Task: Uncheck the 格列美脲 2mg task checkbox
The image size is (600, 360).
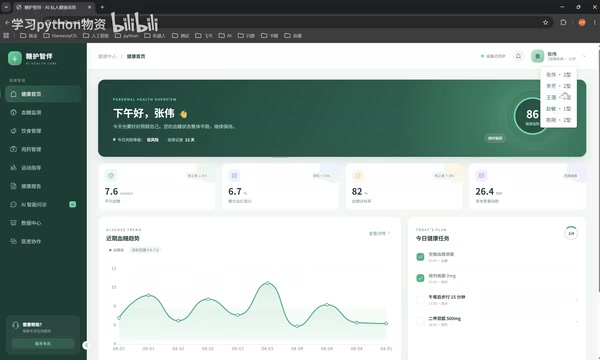Action: (420, 278)
